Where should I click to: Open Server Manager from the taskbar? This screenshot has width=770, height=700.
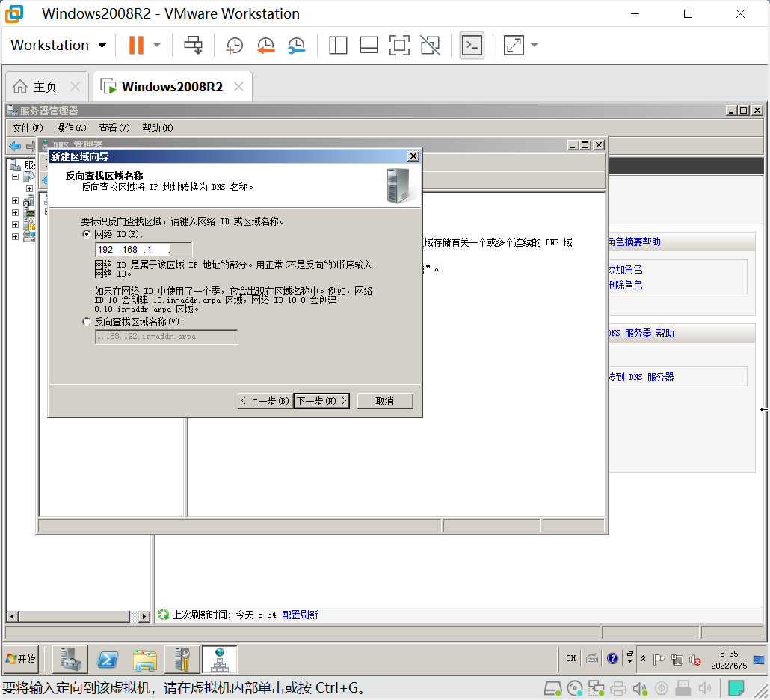click(x=71, y=659)
